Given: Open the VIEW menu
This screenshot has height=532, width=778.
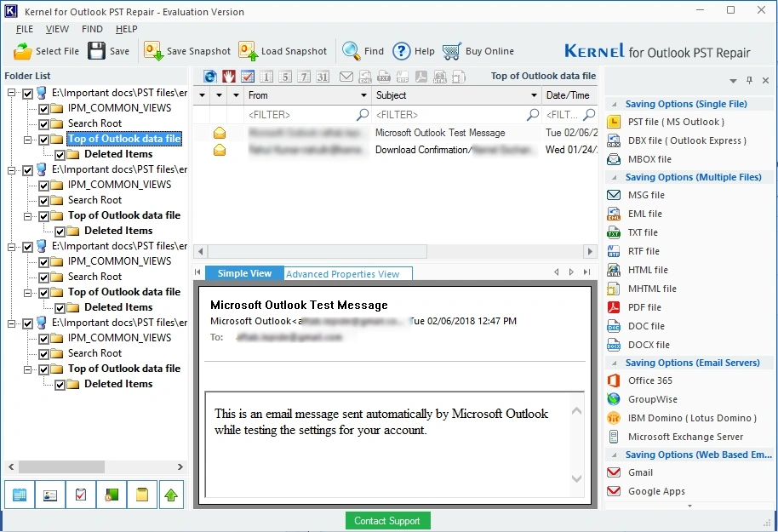Looking at the screenshot, I should 57,29.
